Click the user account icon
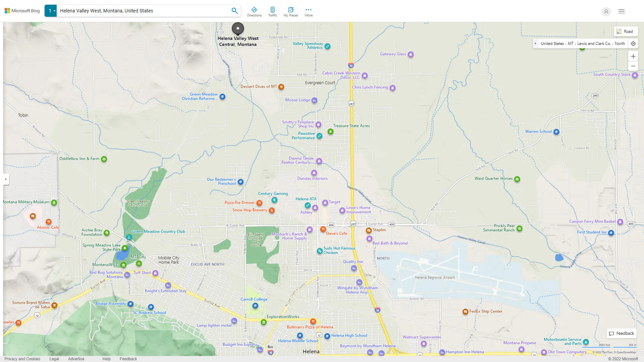This screenshot has width=644, height=362. tap(606, 11)
